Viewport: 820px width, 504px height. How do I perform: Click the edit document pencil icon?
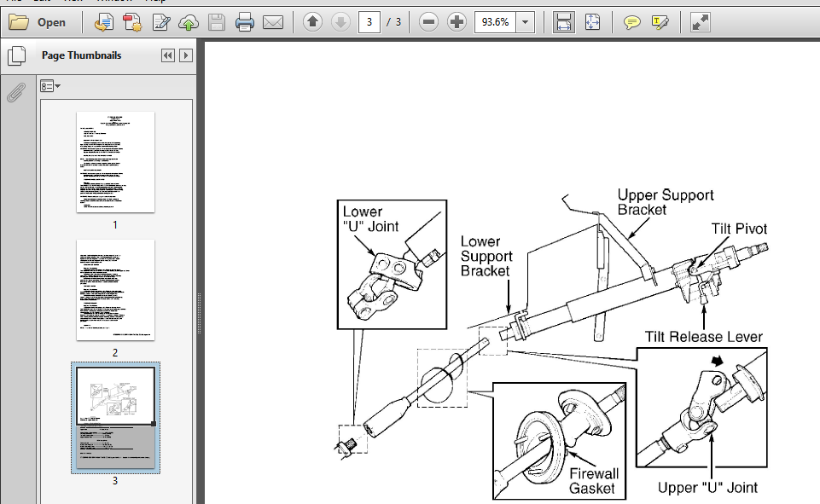(x=160, y=22)
